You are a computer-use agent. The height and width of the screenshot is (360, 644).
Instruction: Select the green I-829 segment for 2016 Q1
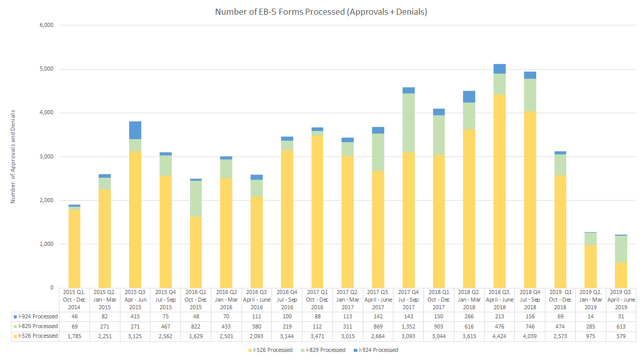[196, 199]
